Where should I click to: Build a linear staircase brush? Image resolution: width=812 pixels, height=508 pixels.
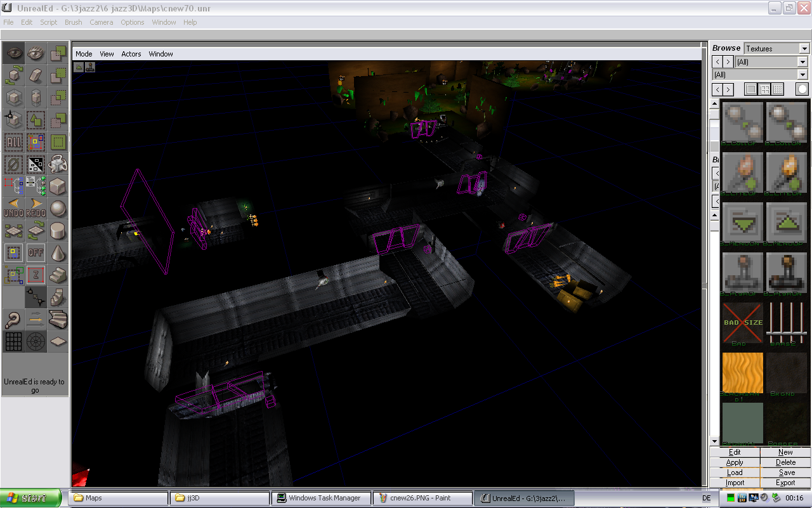pyautogui.click(x=58, y=275)
